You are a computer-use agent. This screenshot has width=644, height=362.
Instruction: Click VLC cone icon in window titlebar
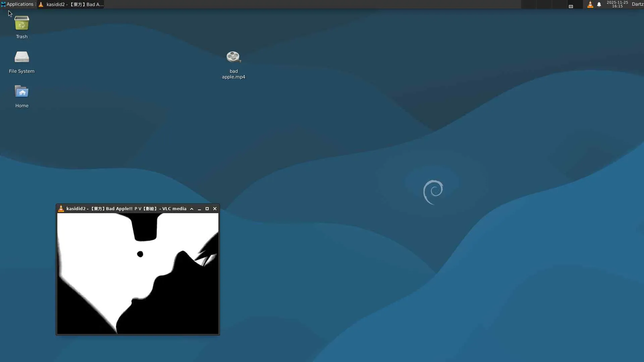(61, 208)
